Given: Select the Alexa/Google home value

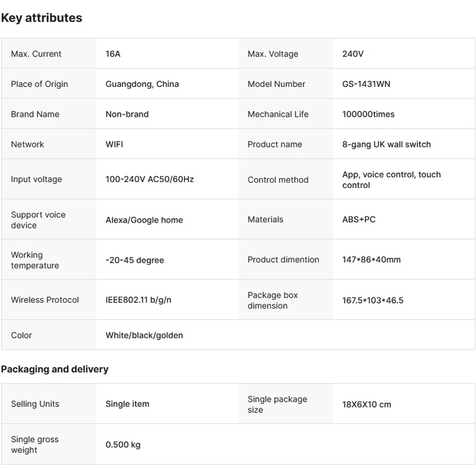Looking at the screenshot, I should click(145, 220).
